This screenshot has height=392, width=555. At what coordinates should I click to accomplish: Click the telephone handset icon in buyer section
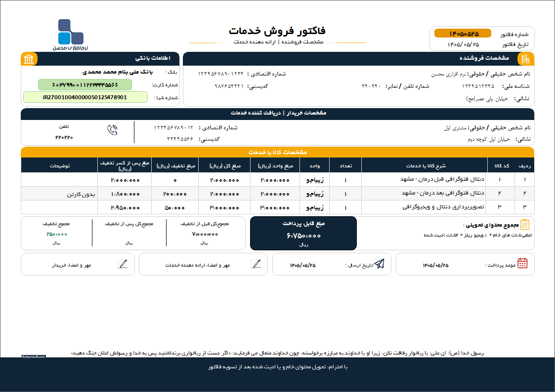(x=112, y=130)
